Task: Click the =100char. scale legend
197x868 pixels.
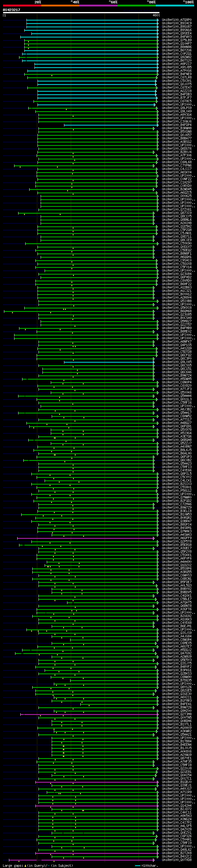Action: pyautogui.click(x=146, y=865)
